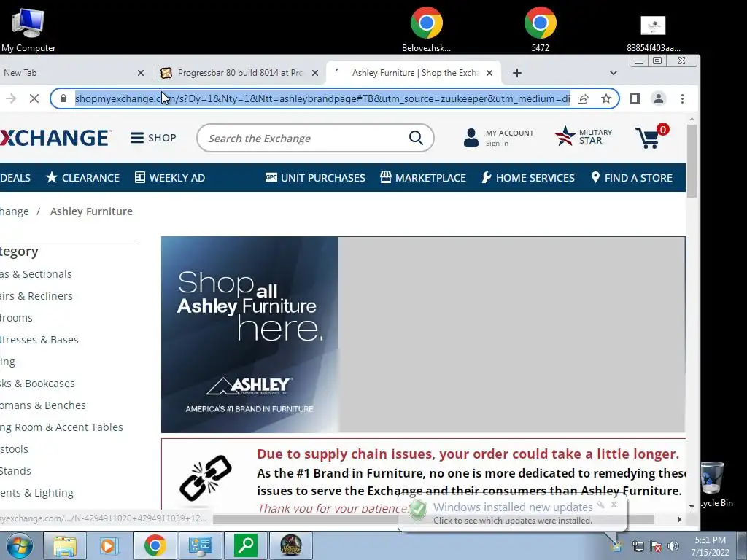This screenshot has width=747, height=560.
Task: Close the Ashley Furniture tab
Action: (489, 73)
